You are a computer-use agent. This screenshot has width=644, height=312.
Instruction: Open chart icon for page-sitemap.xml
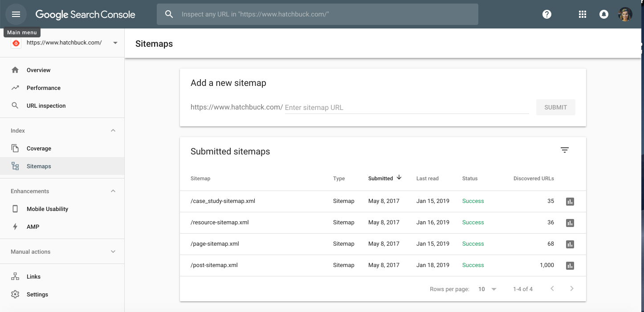pyautogui.click(x=570, y=244)
